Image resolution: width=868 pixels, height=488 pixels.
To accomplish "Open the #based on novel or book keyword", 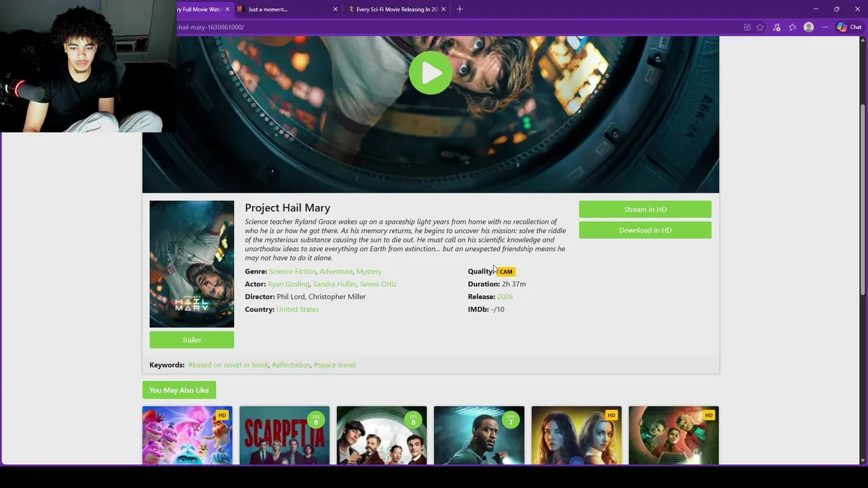I will pos(228,365).
